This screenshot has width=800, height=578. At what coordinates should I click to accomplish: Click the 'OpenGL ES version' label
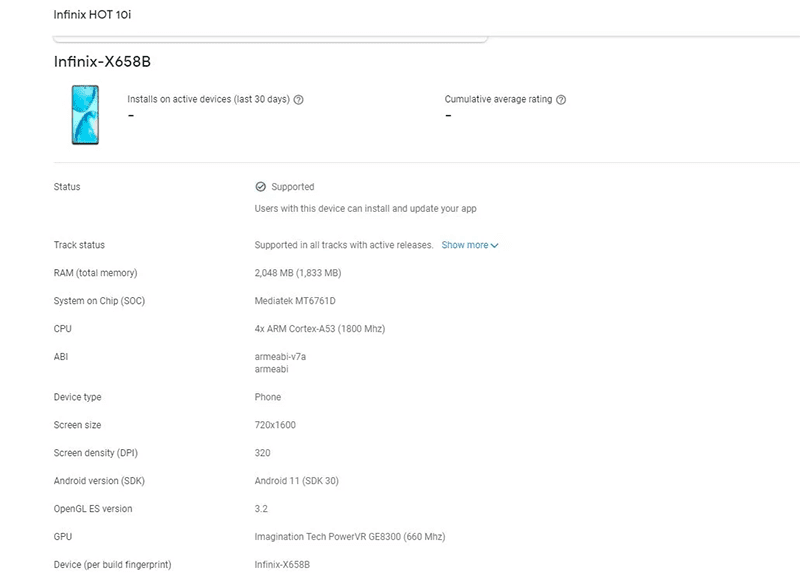(x=93, y=509)
